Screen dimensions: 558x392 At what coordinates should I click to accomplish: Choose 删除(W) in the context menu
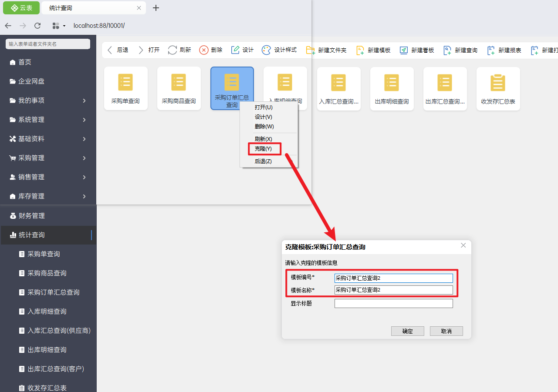(264, 126)
